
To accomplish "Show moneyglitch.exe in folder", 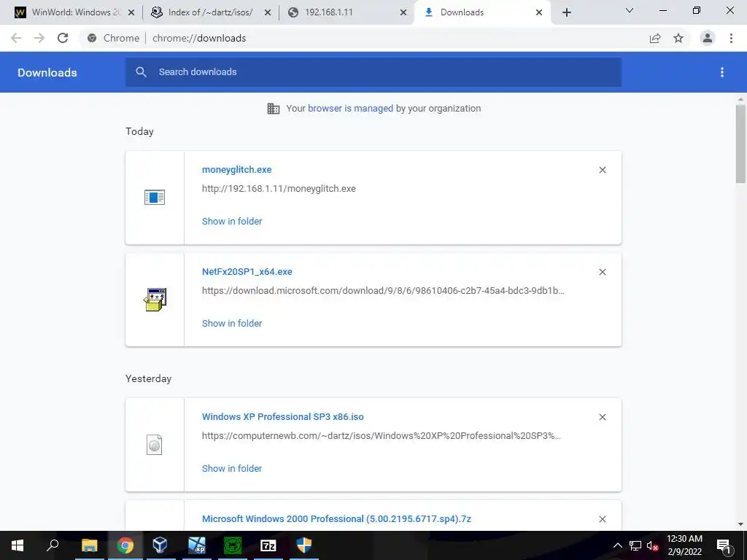I will [232, 221].
